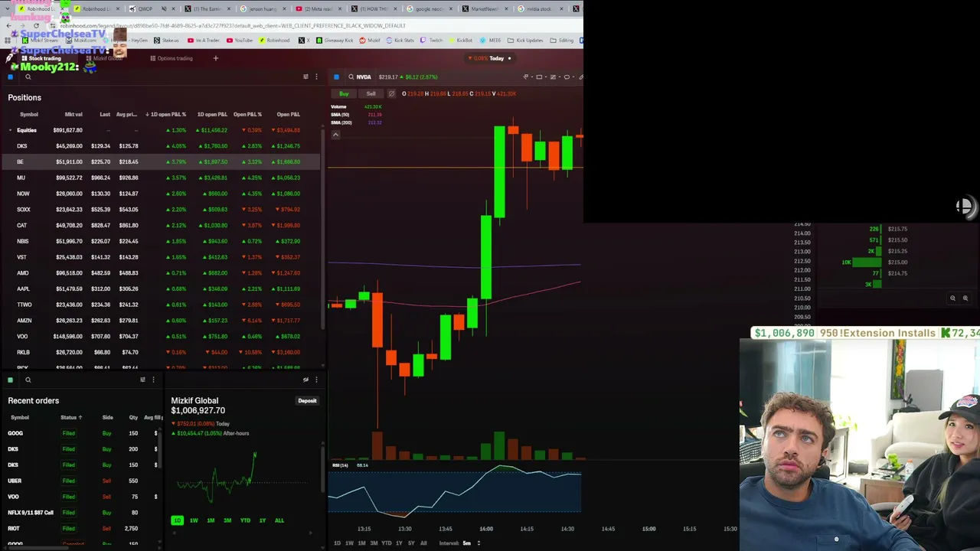Select the 1Y range on portfolio chart
Screen dimensions: 980x551
coord(263,520)
